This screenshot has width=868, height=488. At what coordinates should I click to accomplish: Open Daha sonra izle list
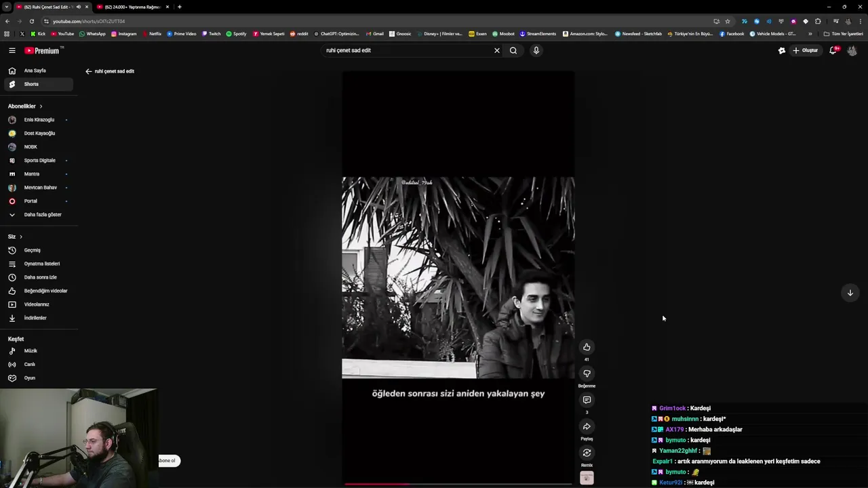point(38,277)
